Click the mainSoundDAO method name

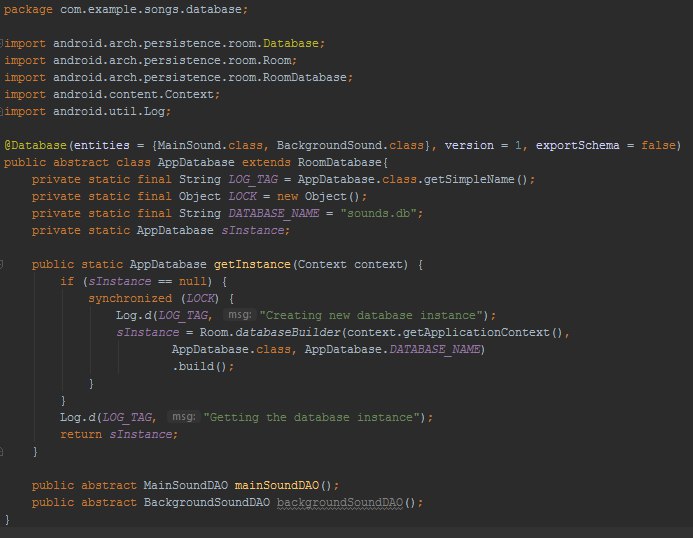pyautogui.click(x=277, y=485)
